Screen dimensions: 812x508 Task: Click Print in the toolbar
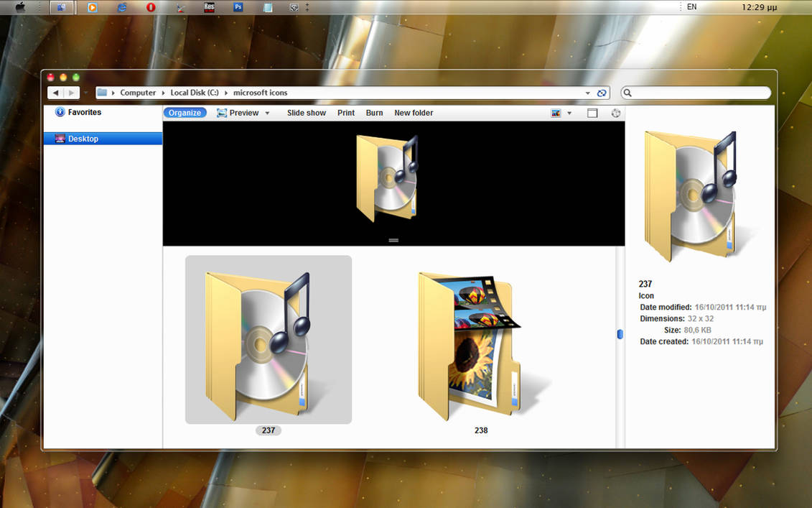tap(346, 113)
